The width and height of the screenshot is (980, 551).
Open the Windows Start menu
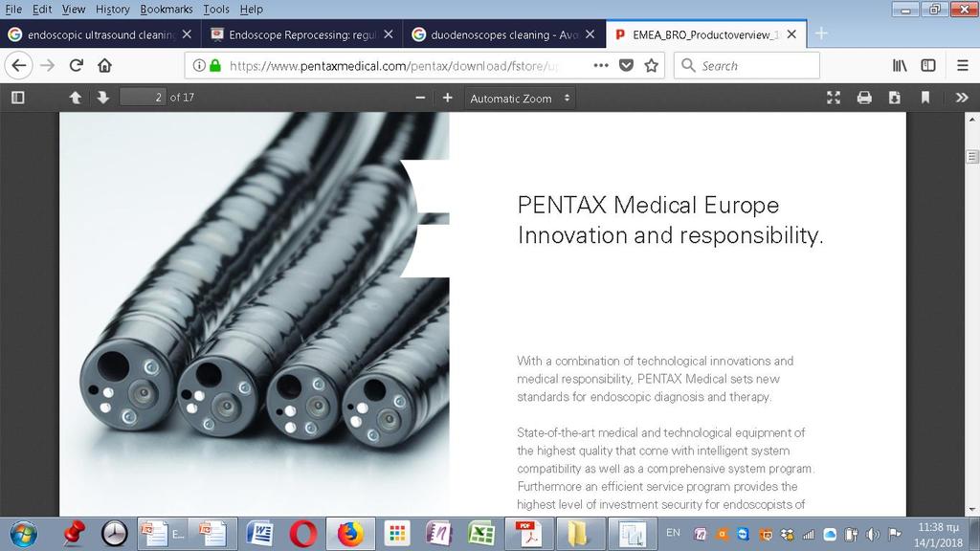[23, 534]
